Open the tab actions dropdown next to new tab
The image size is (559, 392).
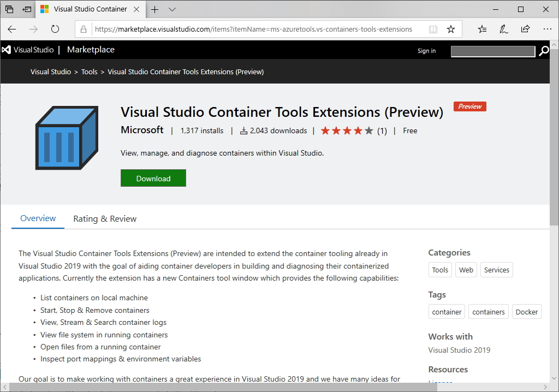(172, 9)
